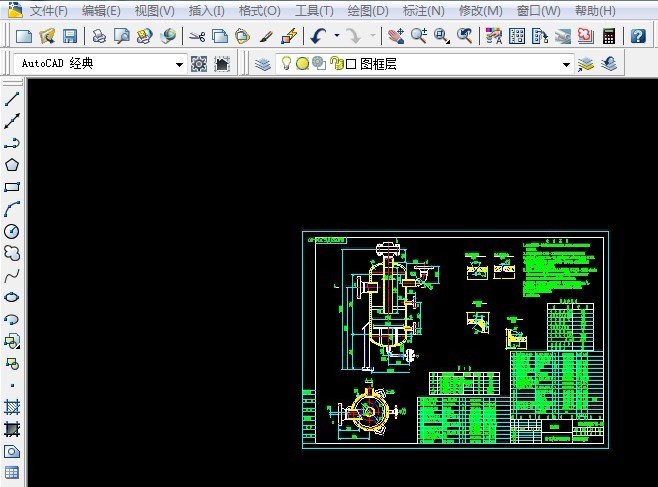This screenshot has height=487, width=658.
Task: Select the Table tool
Action: (x=12, y=473)
